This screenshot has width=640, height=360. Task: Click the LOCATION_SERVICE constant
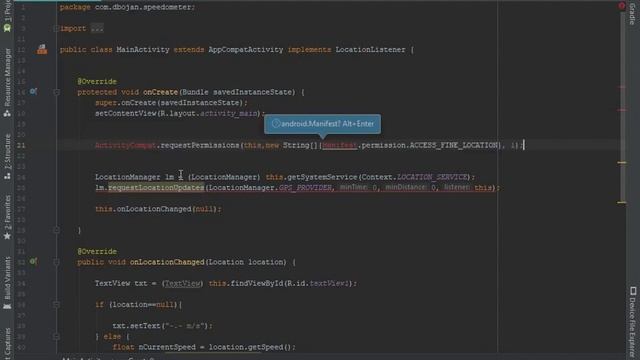[432, 177]
